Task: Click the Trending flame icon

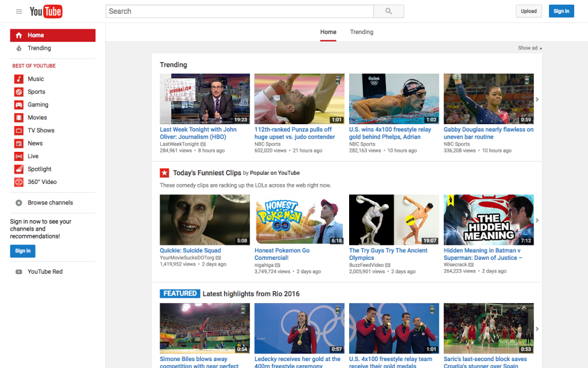Action: tap(19, 48)
